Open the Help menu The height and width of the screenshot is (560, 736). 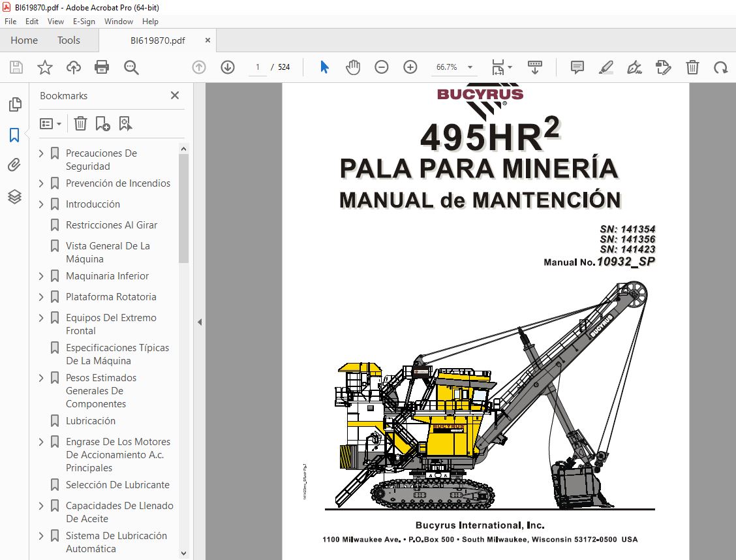[x=150, y=22]
